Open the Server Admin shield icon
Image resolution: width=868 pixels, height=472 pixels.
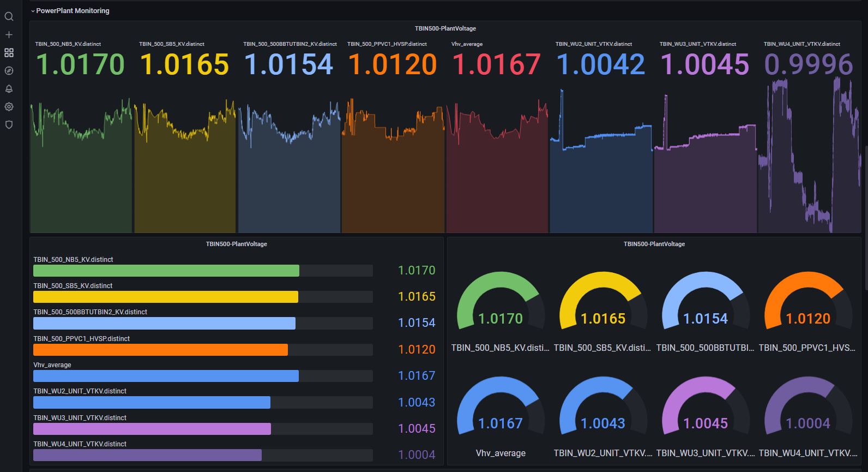click(x=9, y=124)
